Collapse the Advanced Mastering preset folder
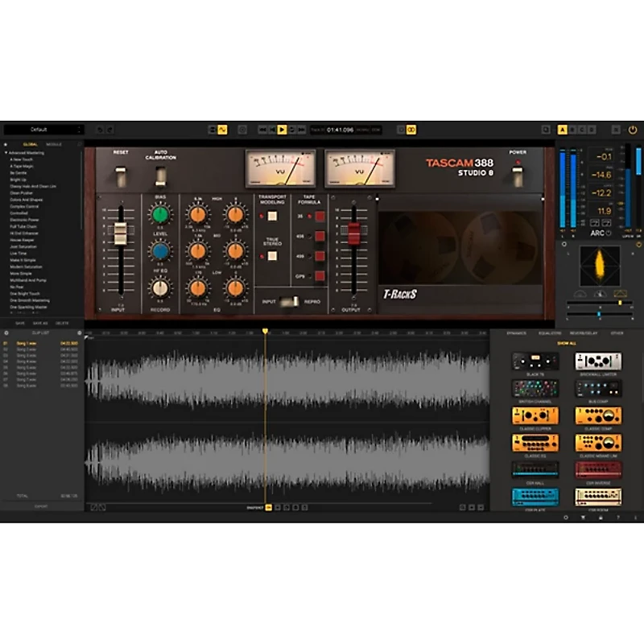Viewport: 644px width, 644px height. pos(7,152)
